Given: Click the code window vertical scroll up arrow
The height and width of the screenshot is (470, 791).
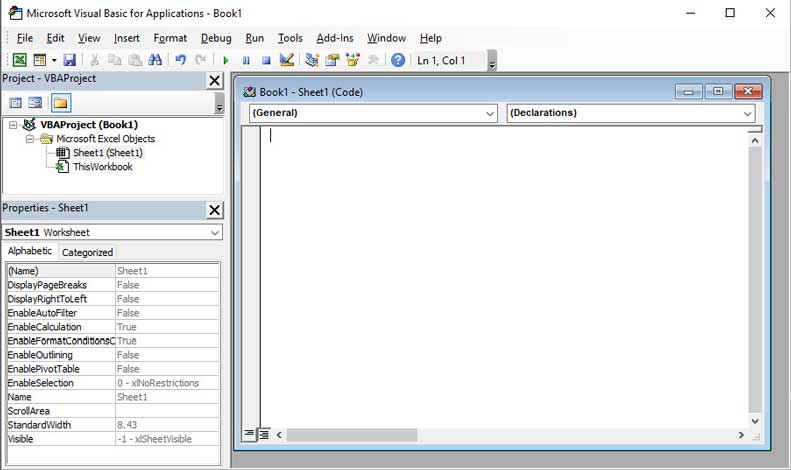Looking at the screenshot, I should tap(755, 141).
